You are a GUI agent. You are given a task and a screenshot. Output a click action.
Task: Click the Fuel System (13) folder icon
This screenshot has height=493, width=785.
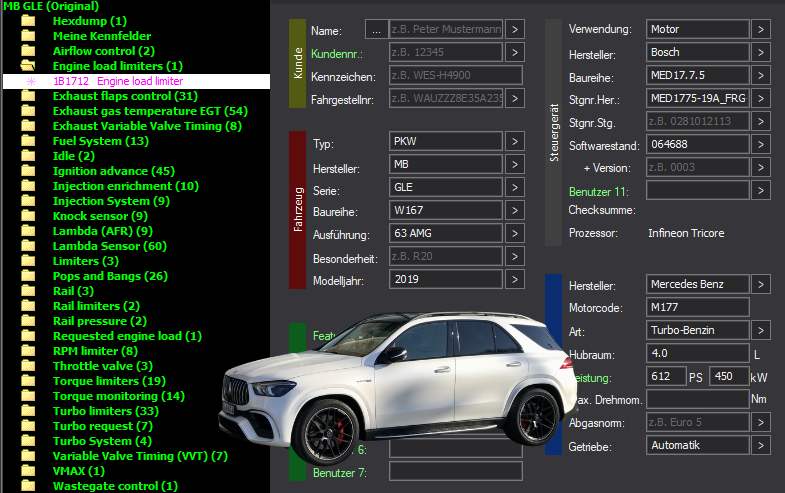[x=29, y=141]
